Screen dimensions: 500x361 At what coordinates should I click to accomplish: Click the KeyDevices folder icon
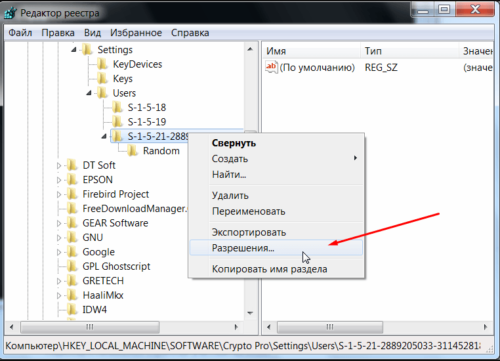(x=103, y=64)
